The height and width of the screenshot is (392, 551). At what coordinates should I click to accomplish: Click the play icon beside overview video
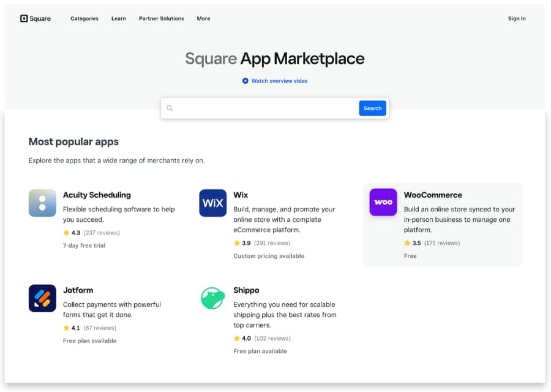pos(245,80)
